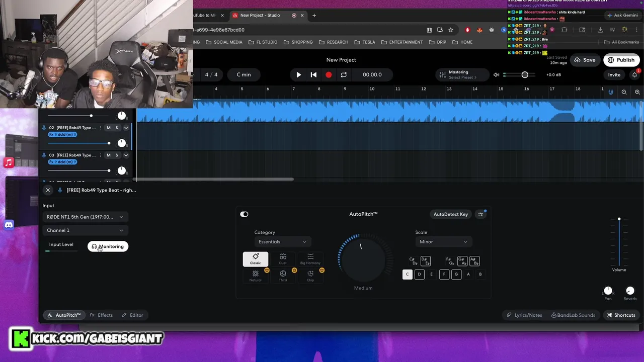Screen dimensions: 644x362
Task: Select the Classic AutoPitch effect
Action: tap(256, 259)
